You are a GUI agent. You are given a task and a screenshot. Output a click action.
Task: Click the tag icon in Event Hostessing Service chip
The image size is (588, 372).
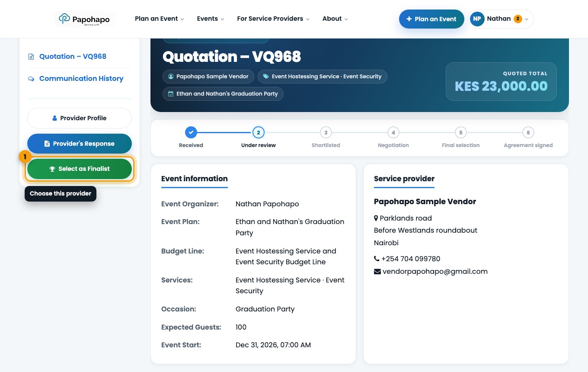(x=266, y=77)
